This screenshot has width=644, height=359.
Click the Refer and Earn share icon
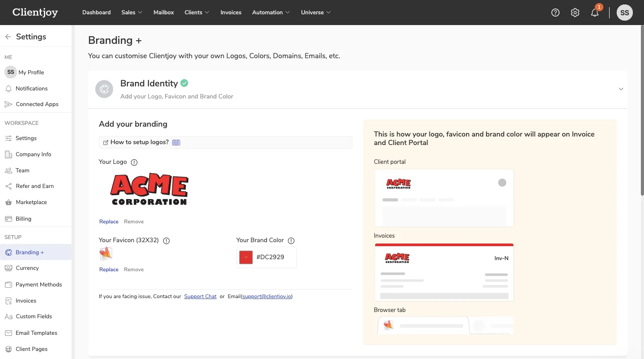(8, 186)
